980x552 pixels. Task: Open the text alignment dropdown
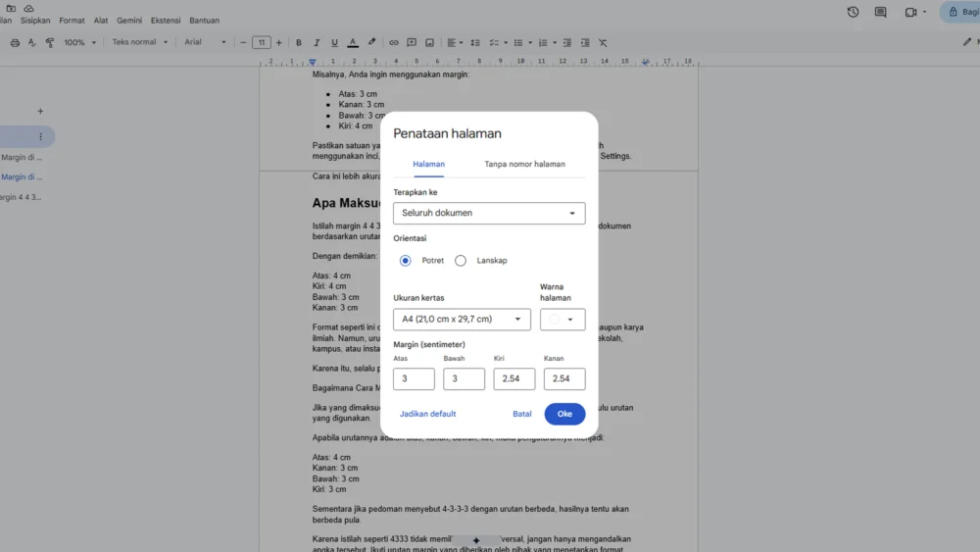[455, 42]
